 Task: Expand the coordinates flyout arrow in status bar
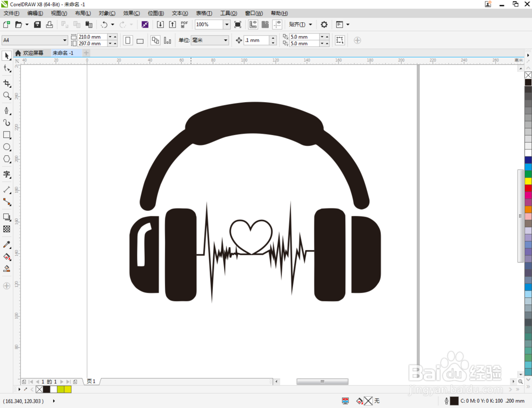pyautogui.click(x=54, y=401)
